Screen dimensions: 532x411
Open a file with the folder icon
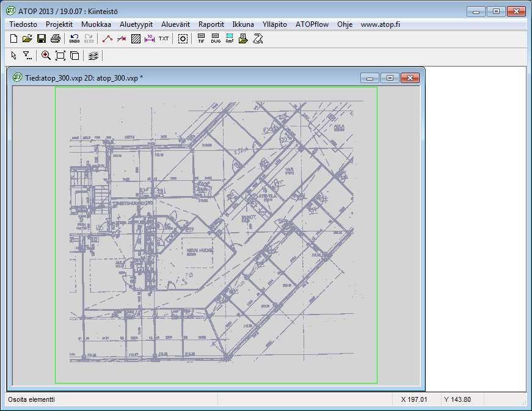coord(27,38)
